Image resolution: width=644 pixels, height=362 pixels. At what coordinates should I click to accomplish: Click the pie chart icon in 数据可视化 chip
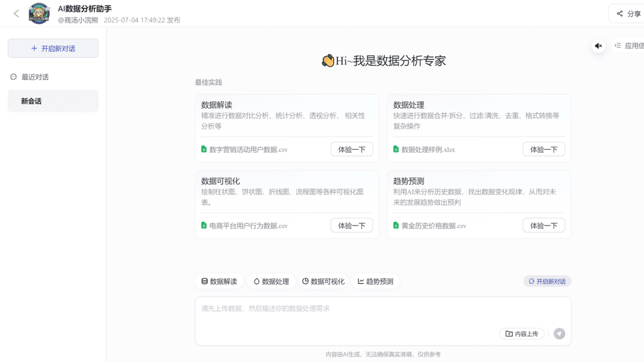(305, 281)
